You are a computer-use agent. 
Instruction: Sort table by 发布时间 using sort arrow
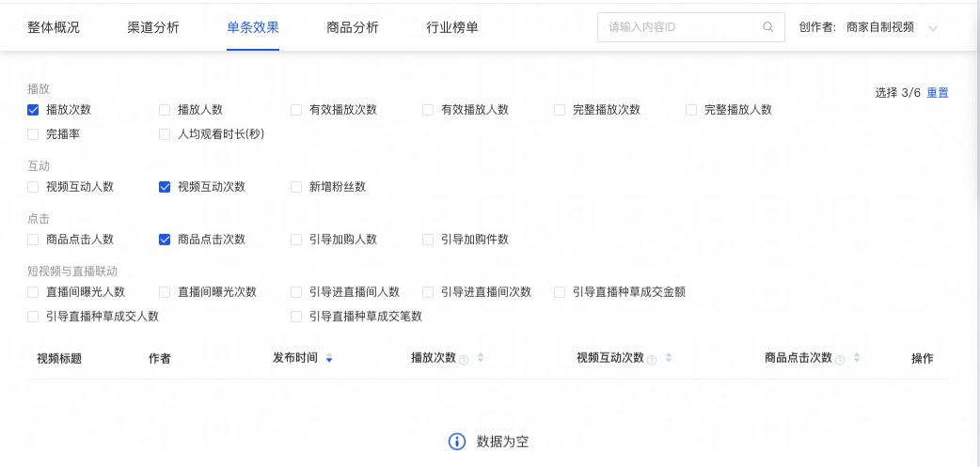(x=329, y=359)
